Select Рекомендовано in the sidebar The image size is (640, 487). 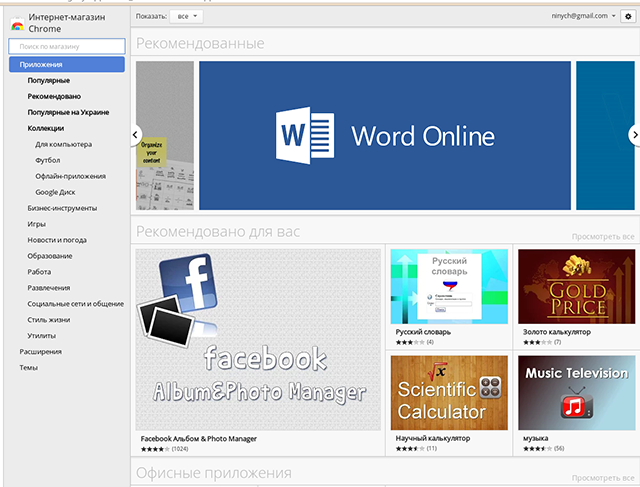[54, 96]
